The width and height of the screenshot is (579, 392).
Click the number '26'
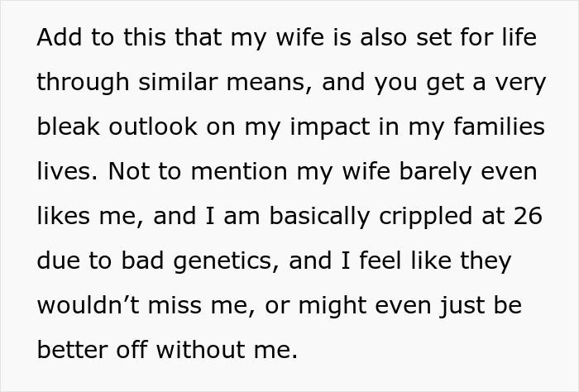[524, 217]
